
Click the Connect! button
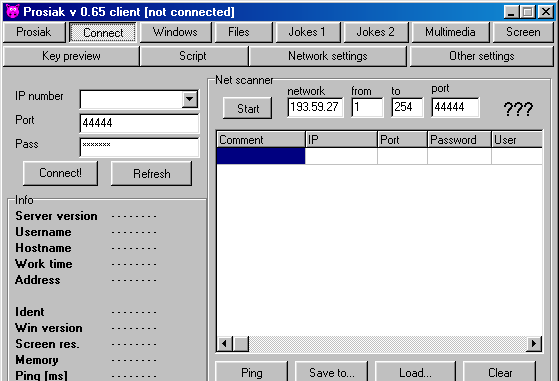(x=60, y=173)
